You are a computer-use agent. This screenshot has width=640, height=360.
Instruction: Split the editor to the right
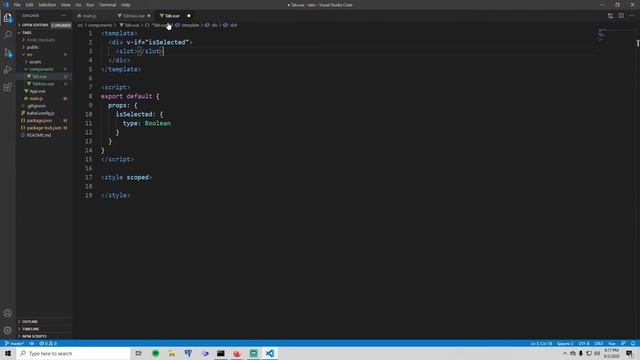[x=621, y=16]
